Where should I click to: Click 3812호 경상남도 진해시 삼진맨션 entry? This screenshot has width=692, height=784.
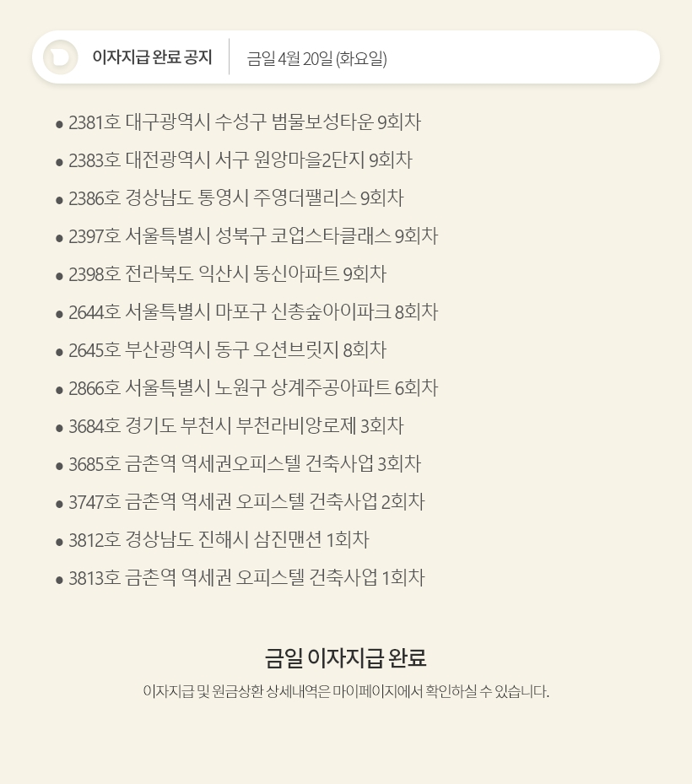[219, 540]
